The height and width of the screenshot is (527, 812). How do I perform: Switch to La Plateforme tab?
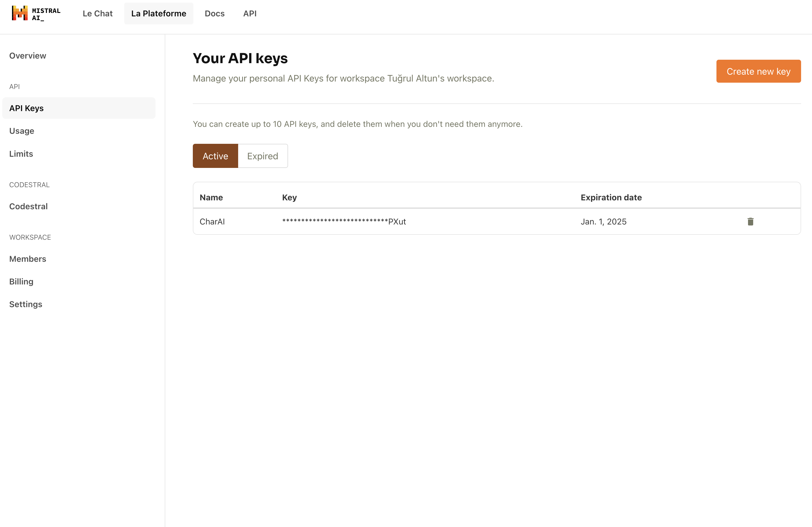158,14
